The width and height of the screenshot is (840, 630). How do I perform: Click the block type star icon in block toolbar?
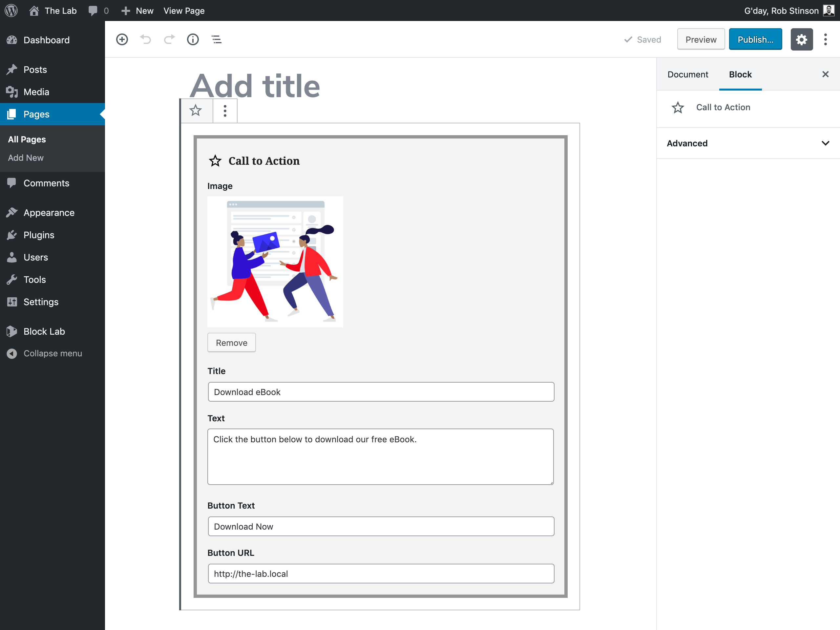coord(196,111)
